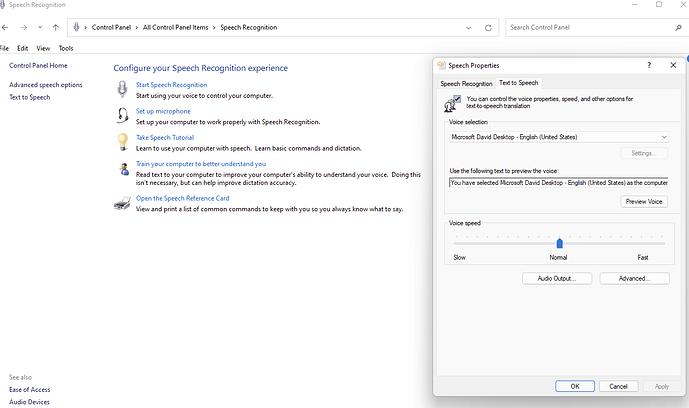Open the Text to Speech sidebar link
The image size is (689, 408).
click(29, 97)
